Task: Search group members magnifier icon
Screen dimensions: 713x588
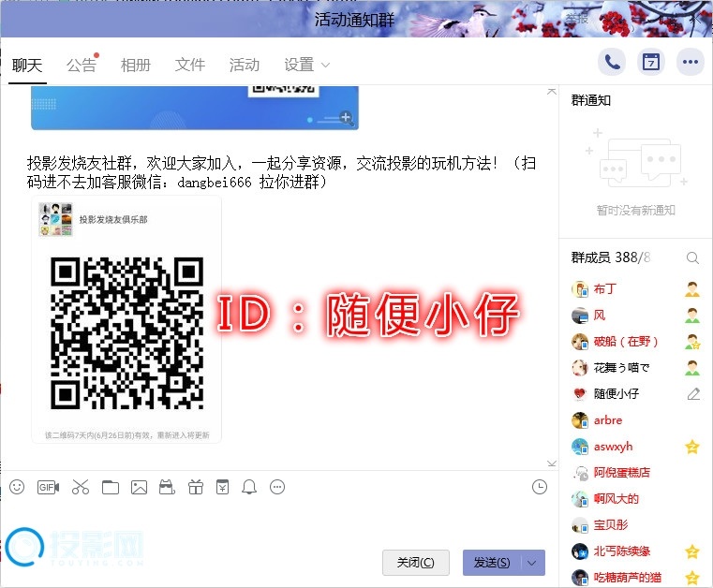Action: [692, 257]
